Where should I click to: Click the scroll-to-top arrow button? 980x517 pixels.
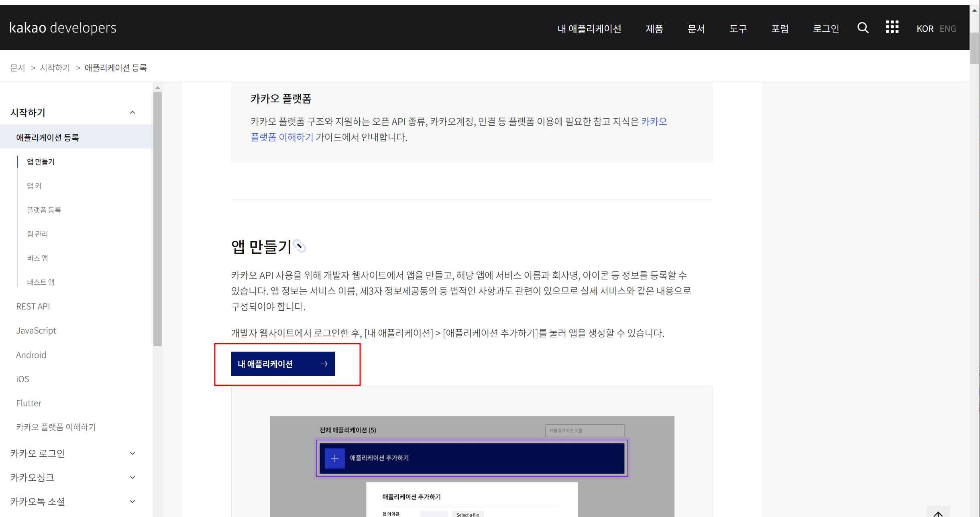click(938, 513)
